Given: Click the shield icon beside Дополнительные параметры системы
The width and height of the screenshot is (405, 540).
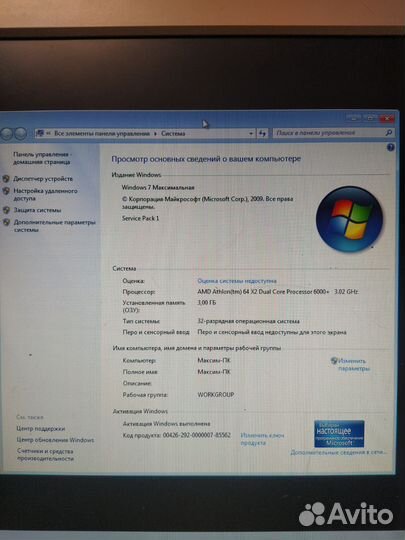Looking at the screenshot, I should pyautogui.click(x=6, y=222).
